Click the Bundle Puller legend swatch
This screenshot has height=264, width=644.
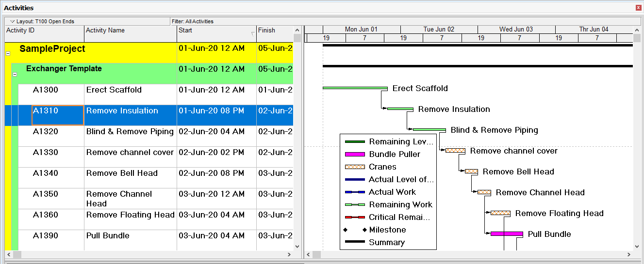pyautogui.click(x=355, y=155)
